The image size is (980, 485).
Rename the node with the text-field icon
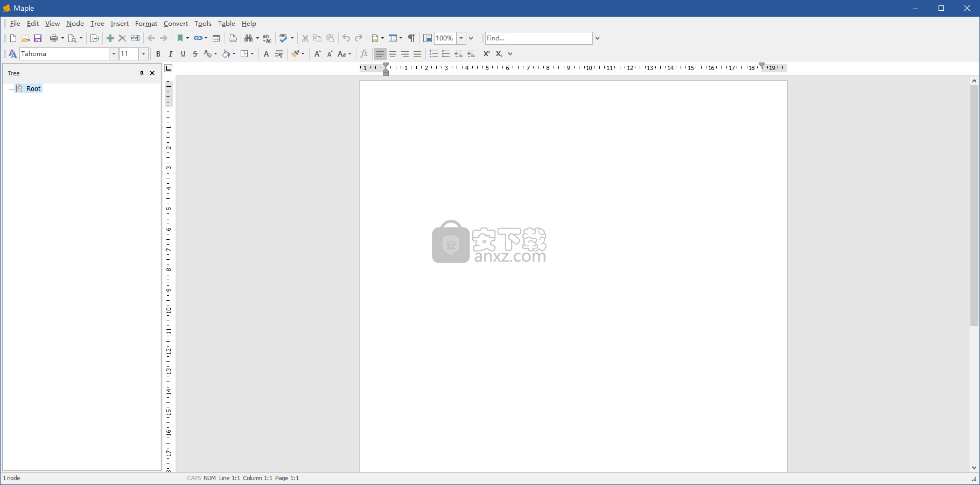pyautogui.click(x=135, y=38)
